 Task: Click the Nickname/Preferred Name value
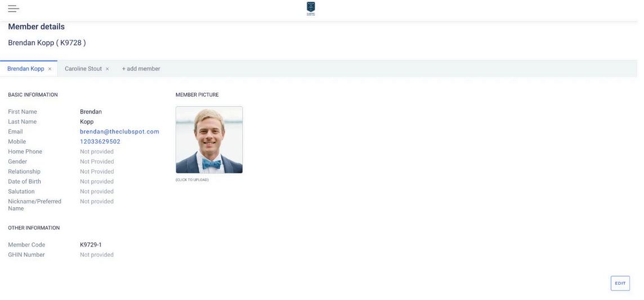(x=97, y=202)
